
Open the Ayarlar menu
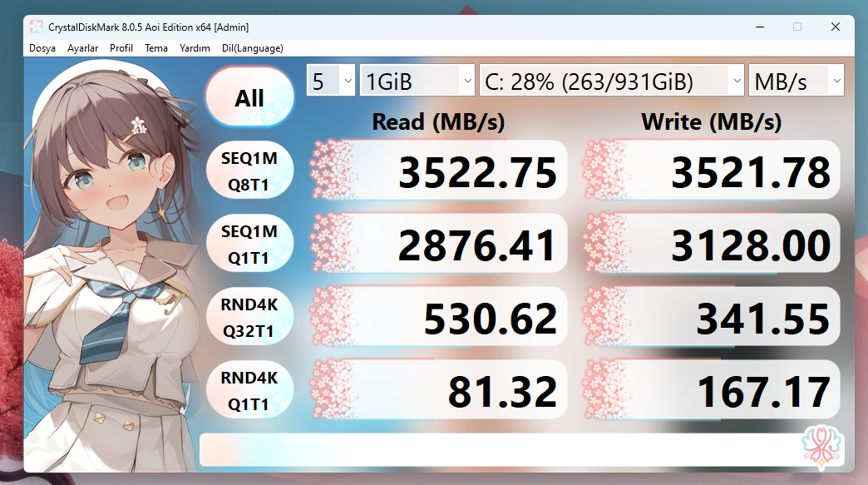[x=82, y=48]
